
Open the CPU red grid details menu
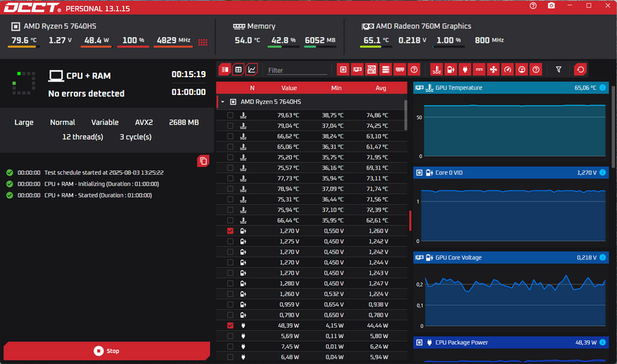pyautogui.click(x=203, y=41)
